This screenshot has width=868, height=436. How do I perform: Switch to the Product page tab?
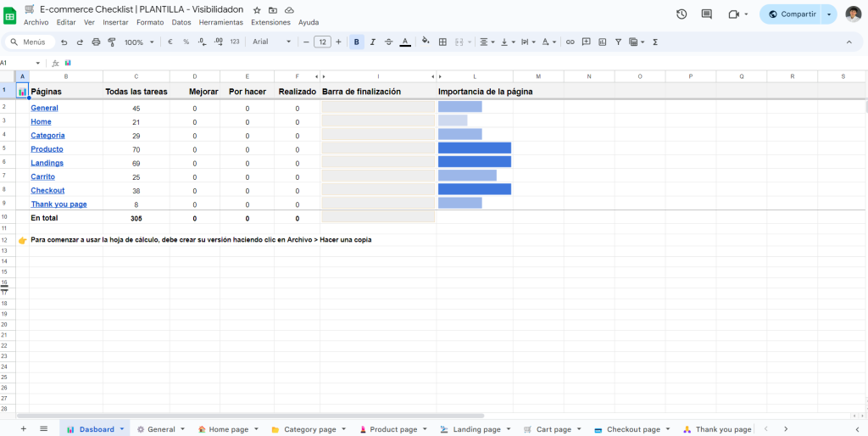pyautogui.click(x=392, y=429)
